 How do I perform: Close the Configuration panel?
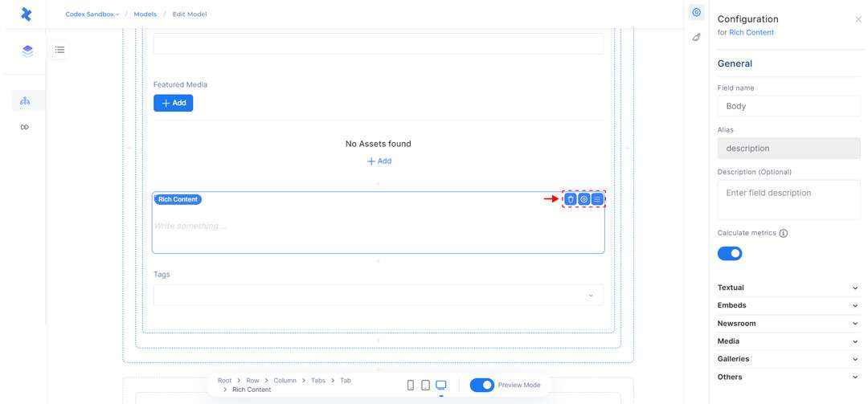[858, 19]
